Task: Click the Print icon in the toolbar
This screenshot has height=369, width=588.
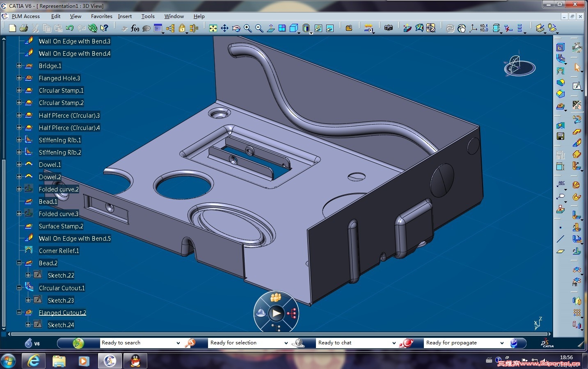Action: (24, 28)
